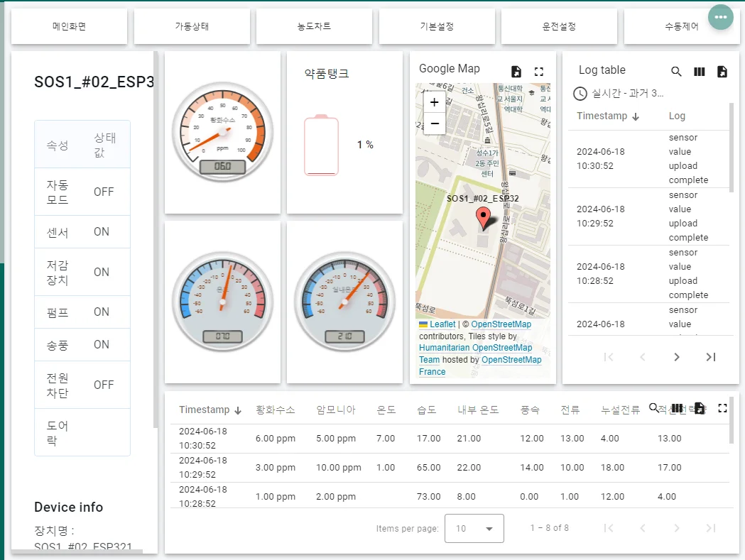Image resolution: width=745 pixels, height=560 pixels.
Task: Select the red map location marker
Action: pos(483,219)
